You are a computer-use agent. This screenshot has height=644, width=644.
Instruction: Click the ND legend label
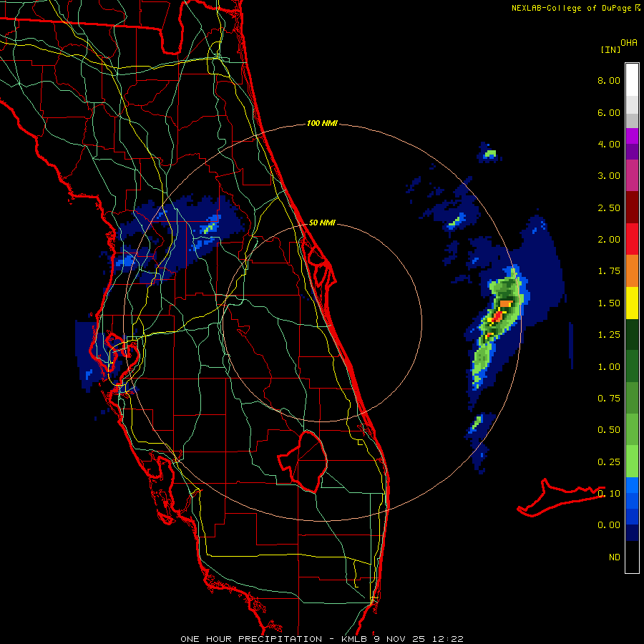click(615, 557)
